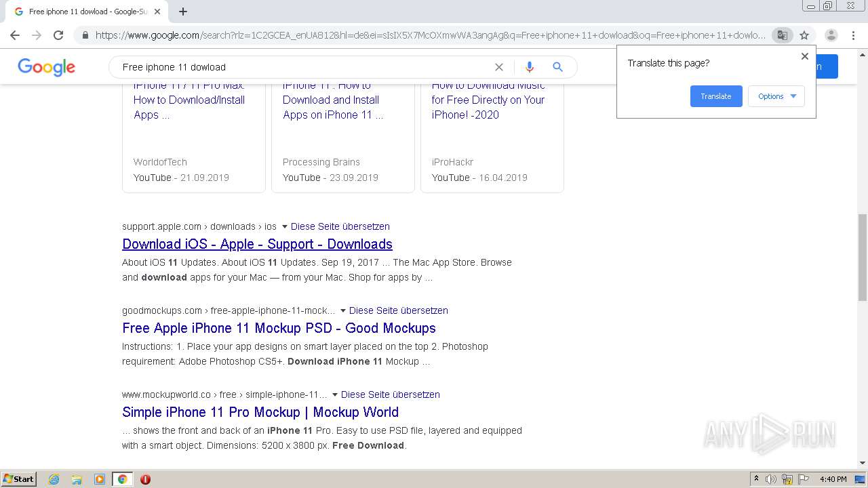
Task: Open Windows Explorer from the taskbar
Action: point(77,479)
